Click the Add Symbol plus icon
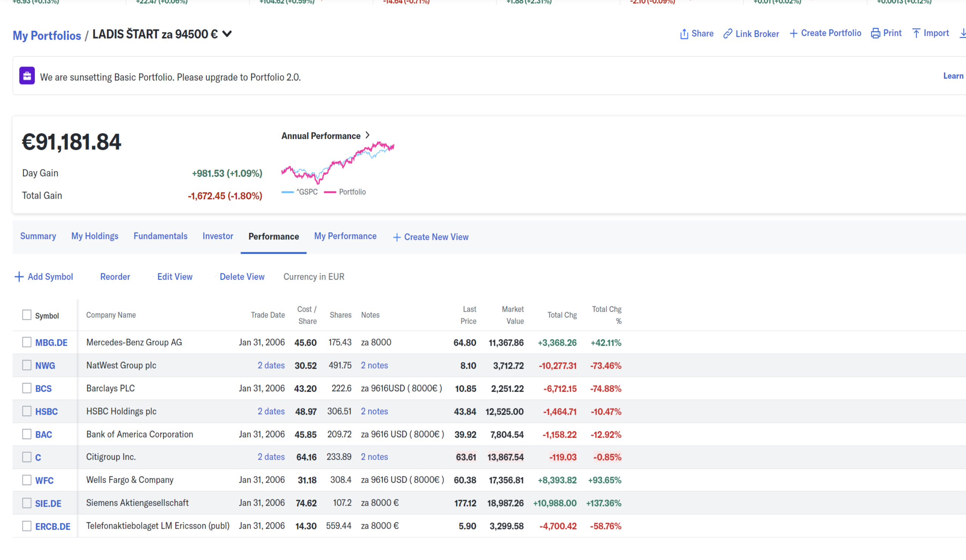 (x=19, y=276)
